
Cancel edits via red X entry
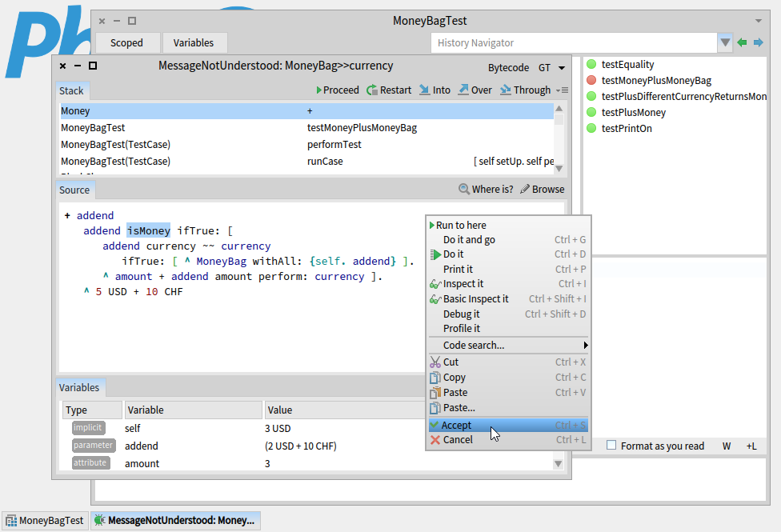508,440
